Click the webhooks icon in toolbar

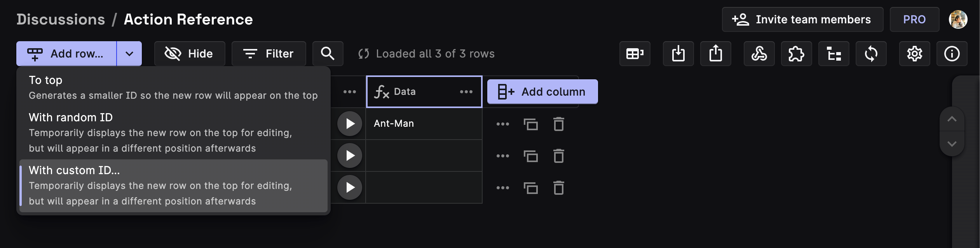click(x=759, y=54)
